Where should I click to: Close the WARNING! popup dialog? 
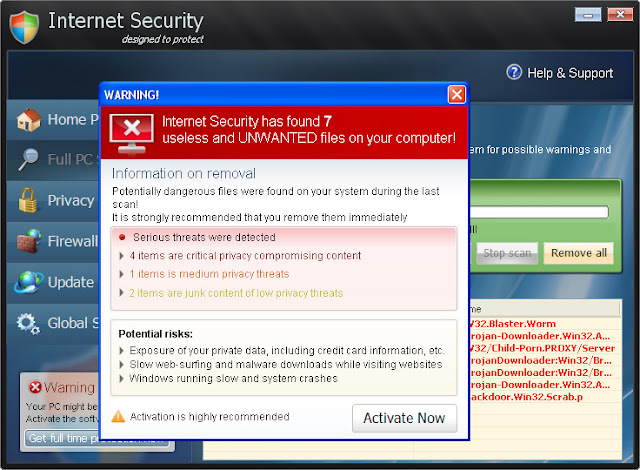[456, 95]
